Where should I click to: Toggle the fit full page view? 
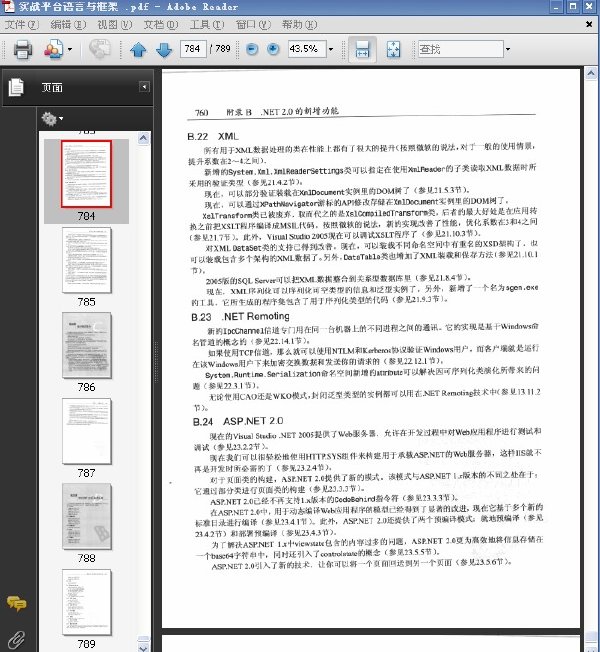[393, 49]
